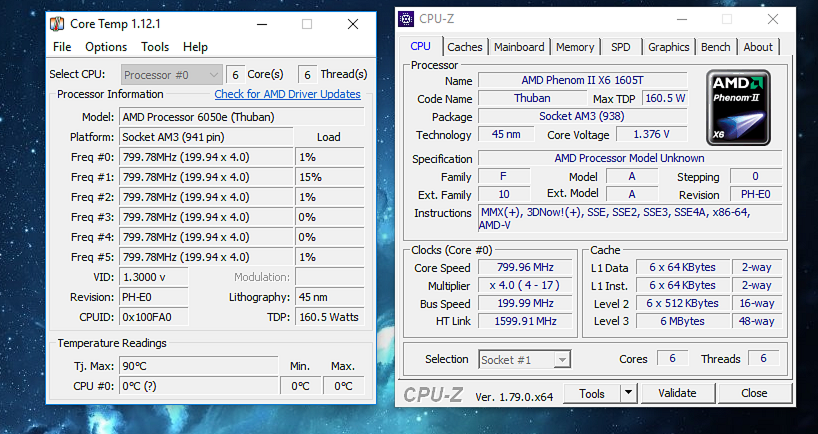The image size is (818, 434).
Task: Click the Model field 'AMD Processor 6050e (Thuban)'
Action: 242,117
